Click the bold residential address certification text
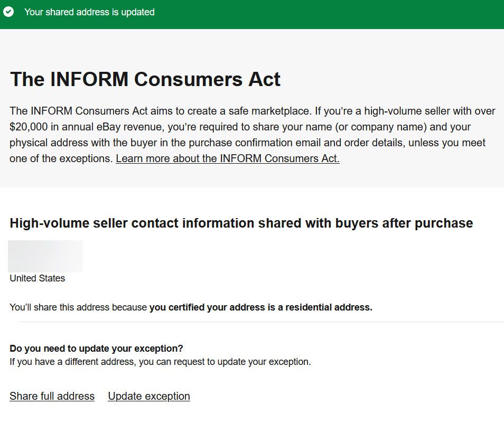The width and height of the screenshot is (504, 423). pyautogui.click(x=260, y=307)
